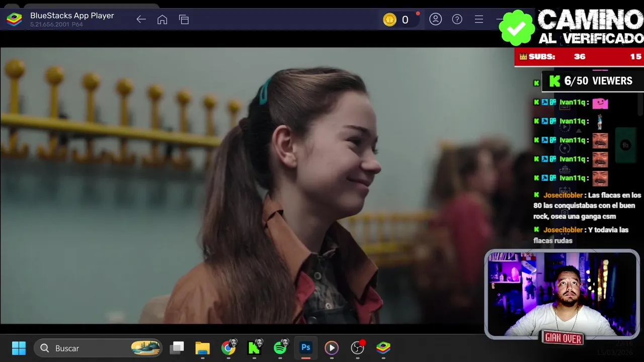Switch to Photoshop in the taskbar
Image resolution: width=644 pixels, height=362 pixels.
(305, 347)
